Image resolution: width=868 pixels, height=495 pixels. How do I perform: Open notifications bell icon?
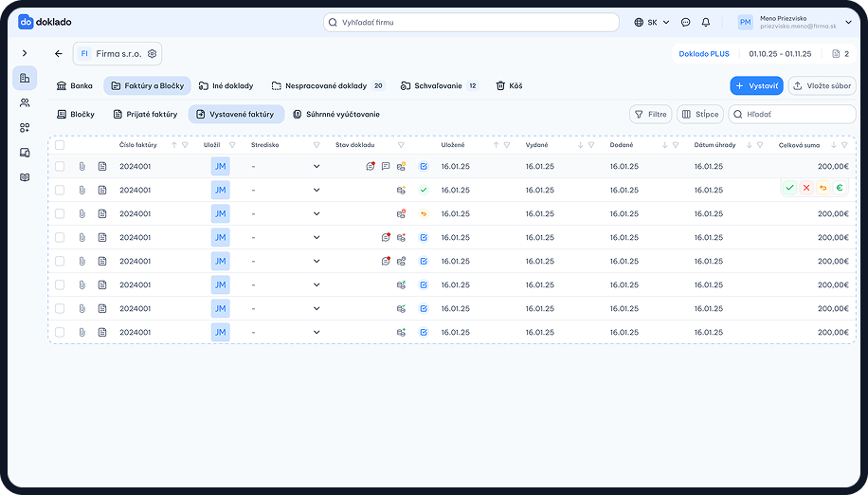point(706,22)
